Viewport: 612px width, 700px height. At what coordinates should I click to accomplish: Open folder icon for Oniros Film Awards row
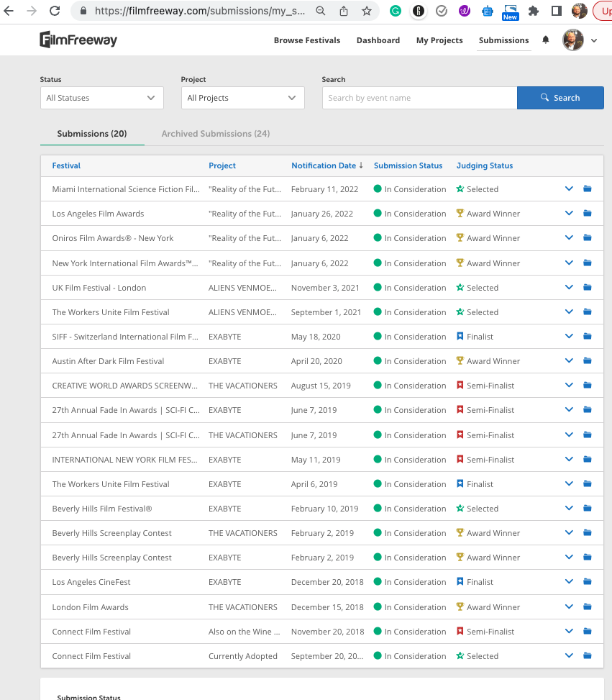[588, 238]
